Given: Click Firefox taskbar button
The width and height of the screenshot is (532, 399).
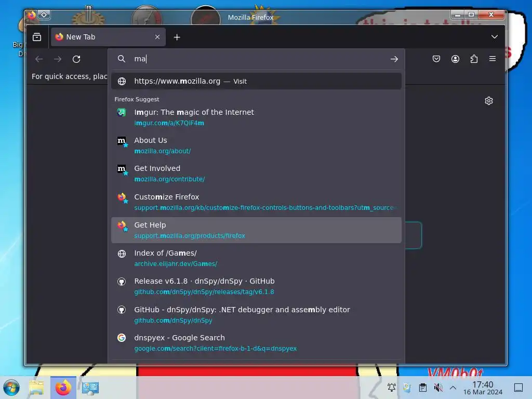Looking at the screenshot, I should [63, 388].
